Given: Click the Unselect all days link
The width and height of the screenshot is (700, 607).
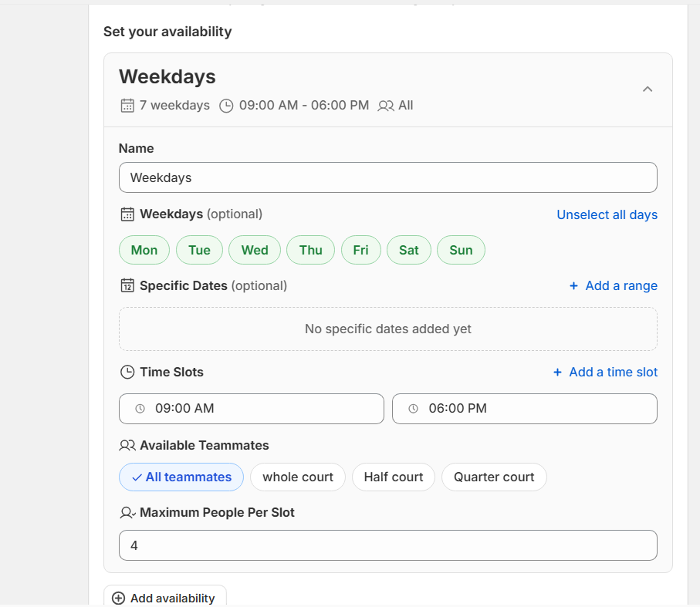Looking at the screenshot, I should coord(607,214).
